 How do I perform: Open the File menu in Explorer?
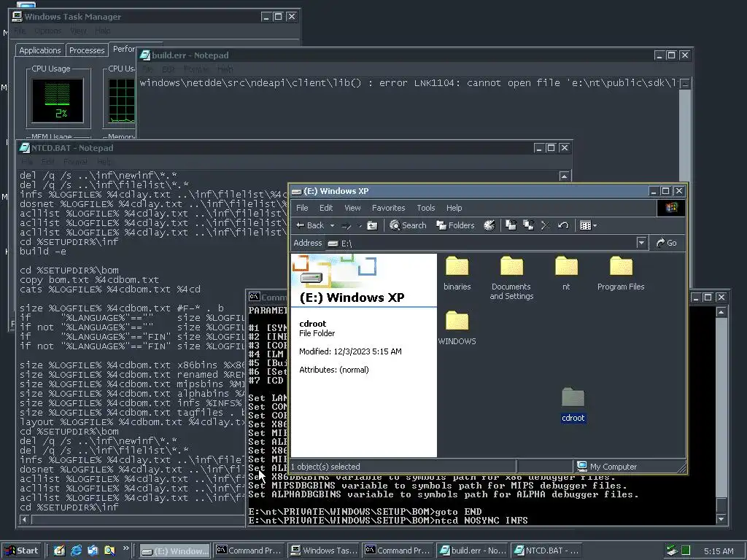point(302,208)
